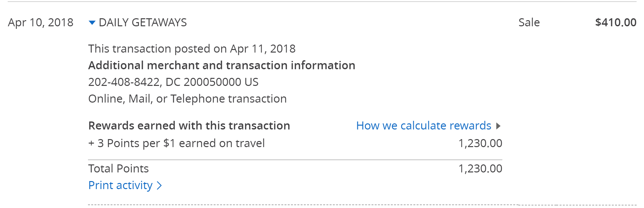Screen dimensions: 644x208
Task: Click the chevron icon beside Print activity
Action: (159, 186)
